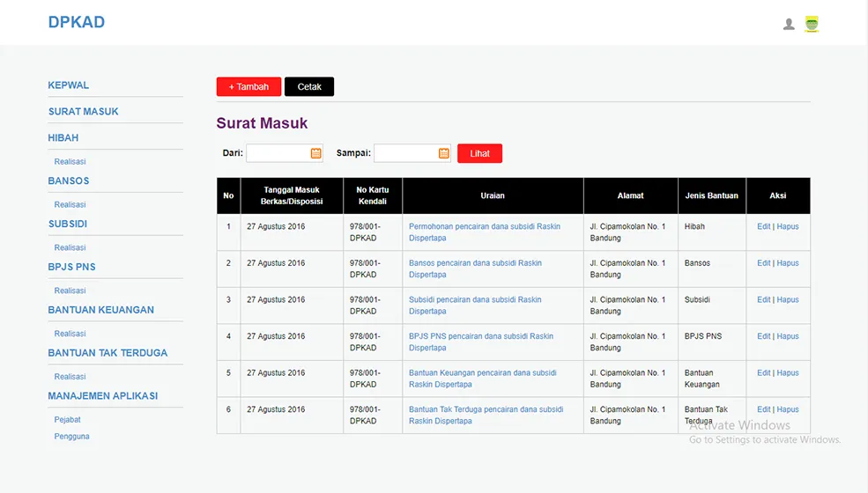Click the Lihat filter button
Viewport: 868px width, 493px height.
click(x=479, y=153)
